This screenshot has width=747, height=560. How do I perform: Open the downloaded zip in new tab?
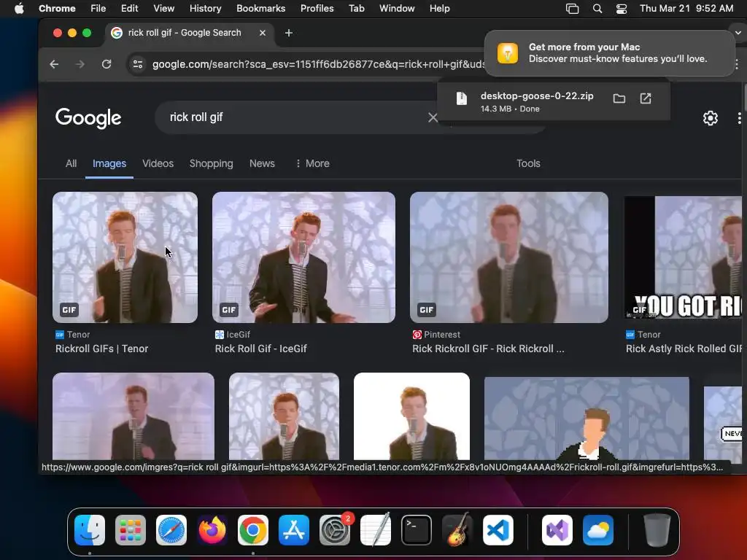tap(646, 98)
